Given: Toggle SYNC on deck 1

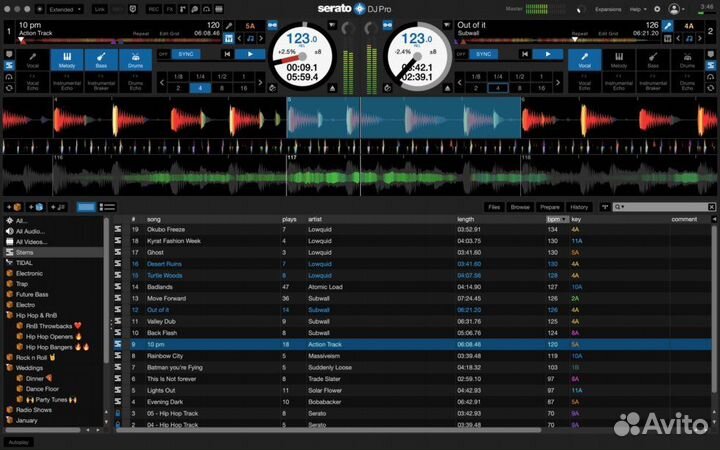Looking at the screenshot, I should (186, 54).
